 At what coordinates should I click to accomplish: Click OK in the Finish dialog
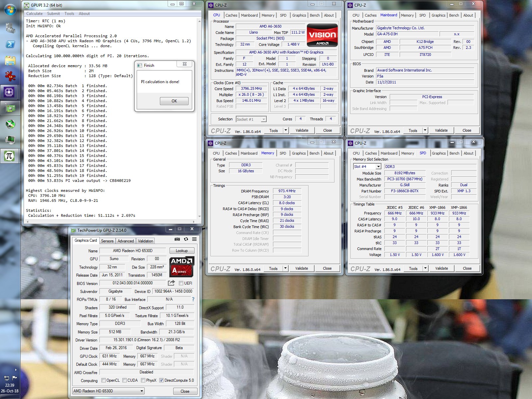(174, 101)
